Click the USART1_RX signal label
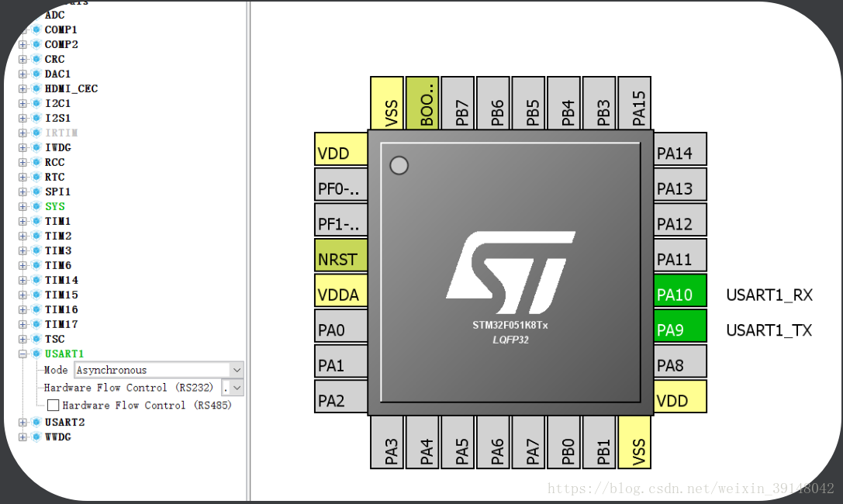The height and width of the screenshot is (504, 843). pos(769,295)
